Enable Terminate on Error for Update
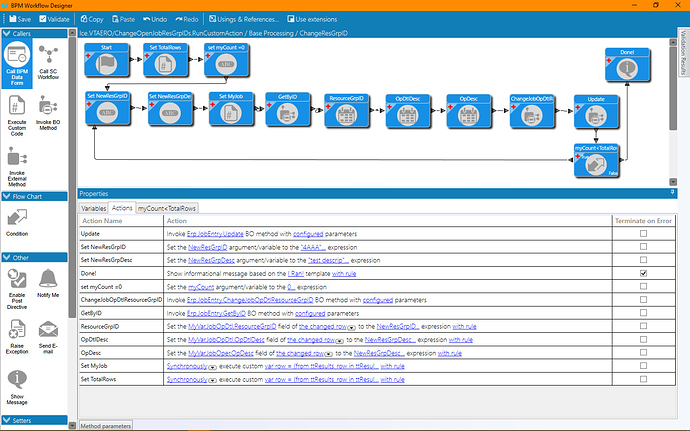The height and width of the screenshot is (431, 690). pos(643,234)
